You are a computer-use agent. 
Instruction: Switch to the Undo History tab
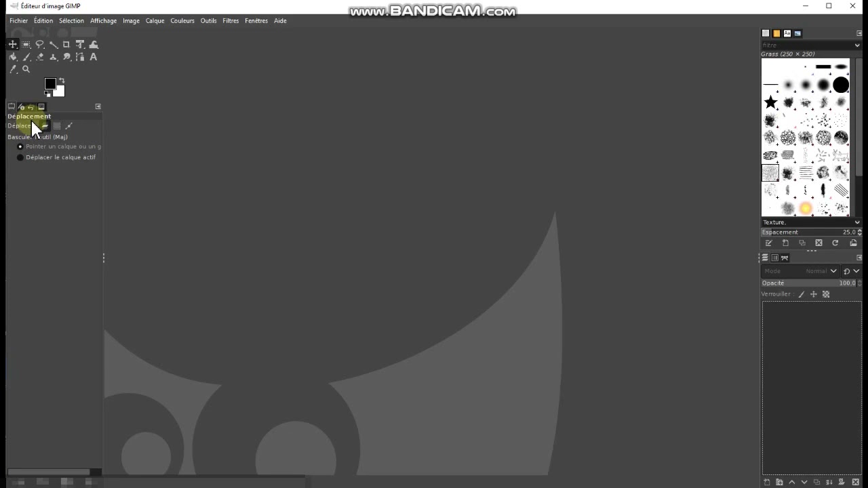pos(31,106)
